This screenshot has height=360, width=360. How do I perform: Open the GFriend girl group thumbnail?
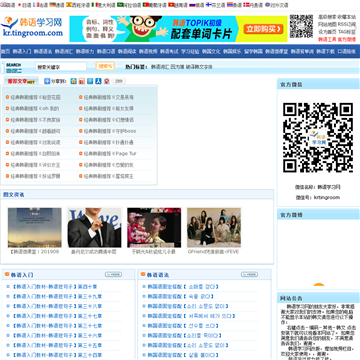(x=214, y=228)
